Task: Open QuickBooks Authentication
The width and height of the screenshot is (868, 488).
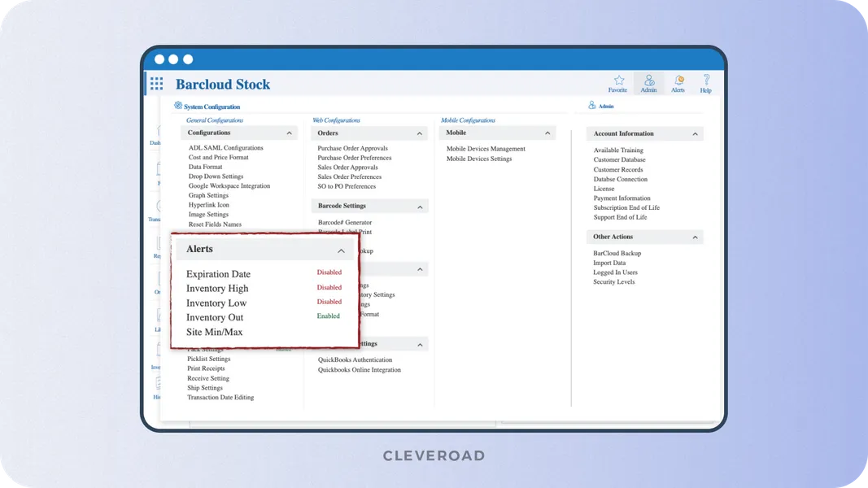Action: coord(355,359)
